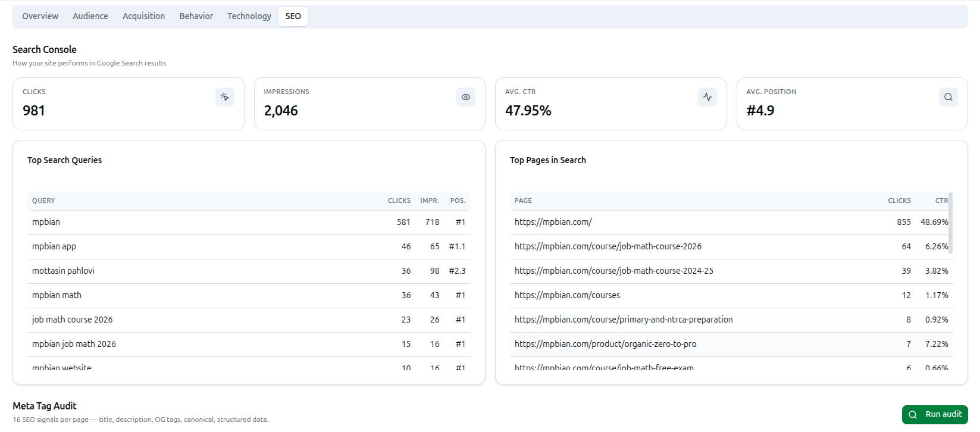
Task: Click the '16 SEO signals per page' description
Action: tap(140, 420)
